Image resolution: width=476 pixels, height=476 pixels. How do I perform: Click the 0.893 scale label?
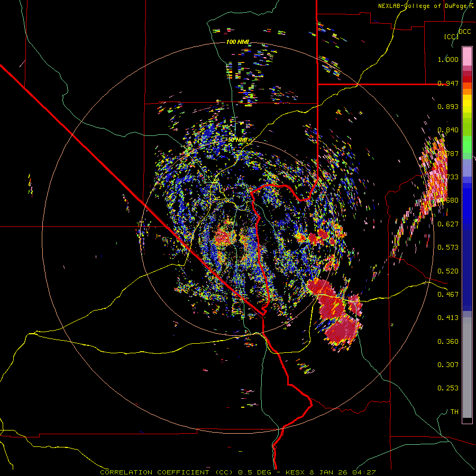(x=448, y=106)
